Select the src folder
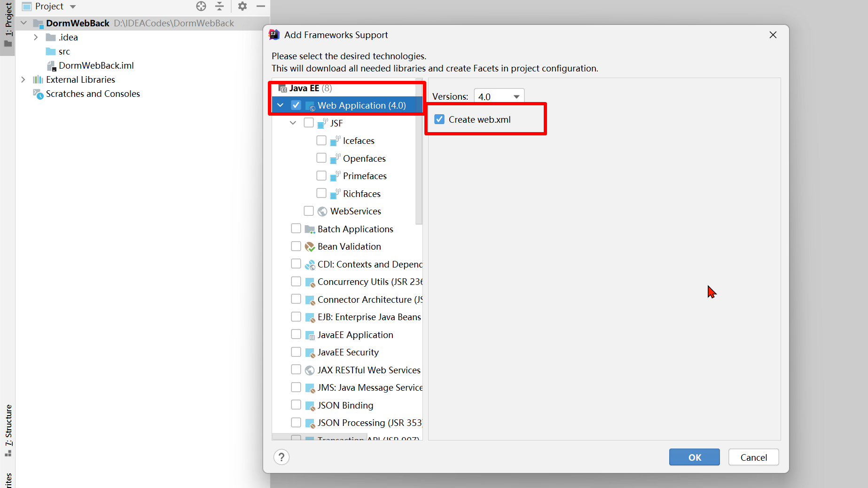Viewport: 868px width, 488px height. pyautogui.click(x=64, y=51)
